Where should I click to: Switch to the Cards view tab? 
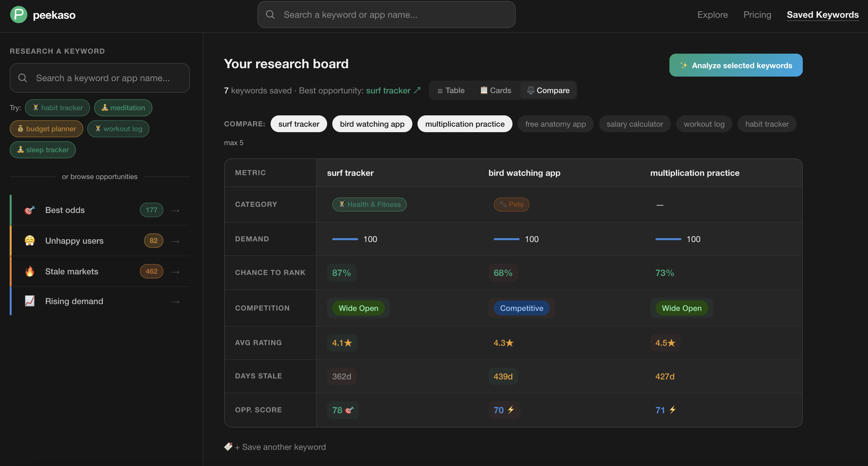pos(496,90)
